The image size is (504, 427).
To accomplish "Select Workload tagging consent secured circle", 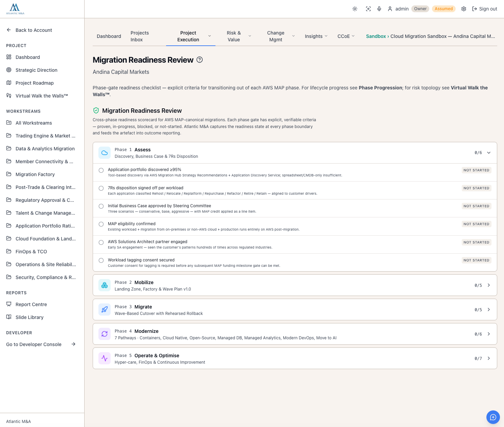I will point(101,260).
